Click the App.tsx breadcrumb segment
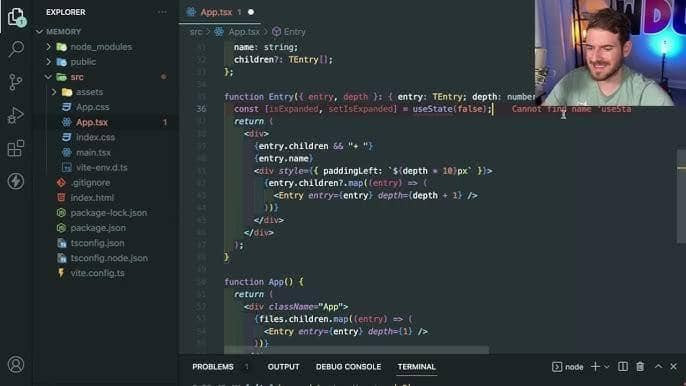The image size is (686, 386). point(244,32)
